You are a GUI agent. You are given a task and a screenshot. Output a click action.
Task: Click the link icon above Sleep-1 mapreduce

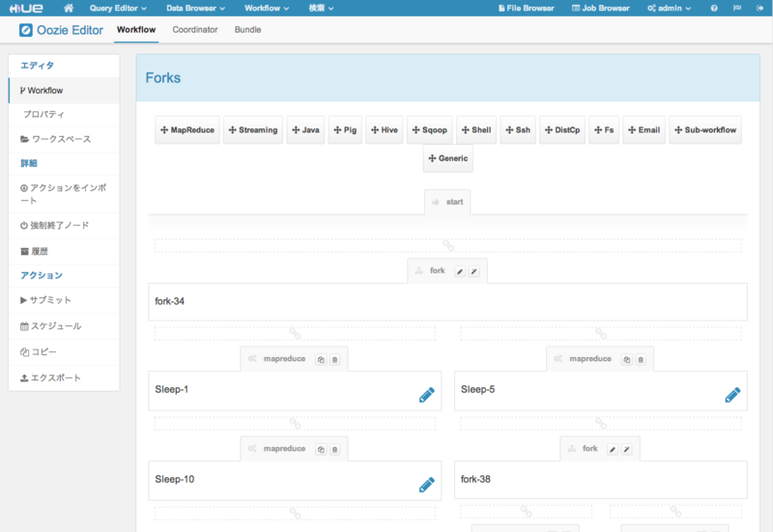point(295,333)
